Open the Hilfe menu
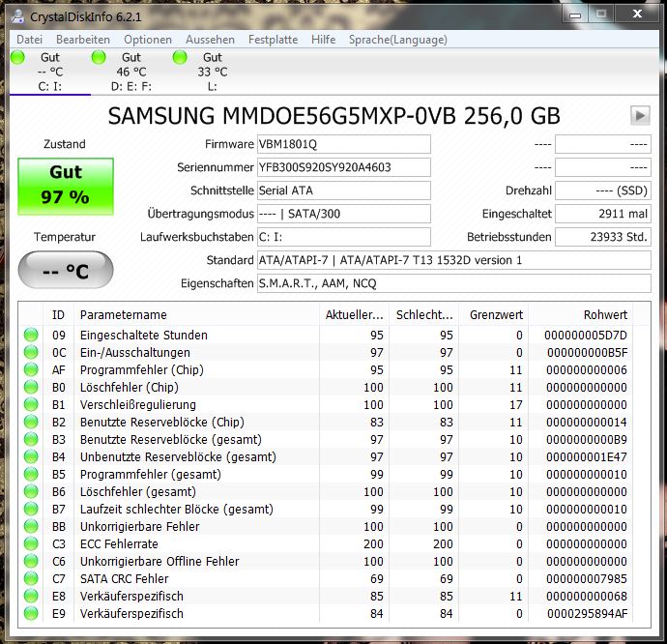Screen dimensions: 667x644 click(x=323, y=40)
